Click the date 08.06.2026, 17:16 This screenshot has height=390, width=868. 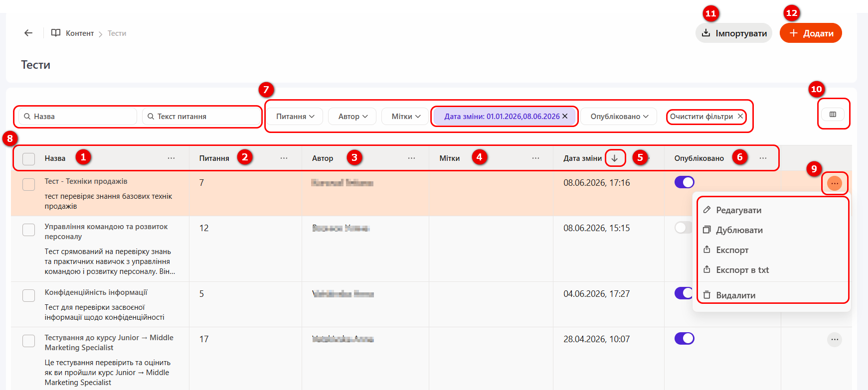tap(597, 183)
